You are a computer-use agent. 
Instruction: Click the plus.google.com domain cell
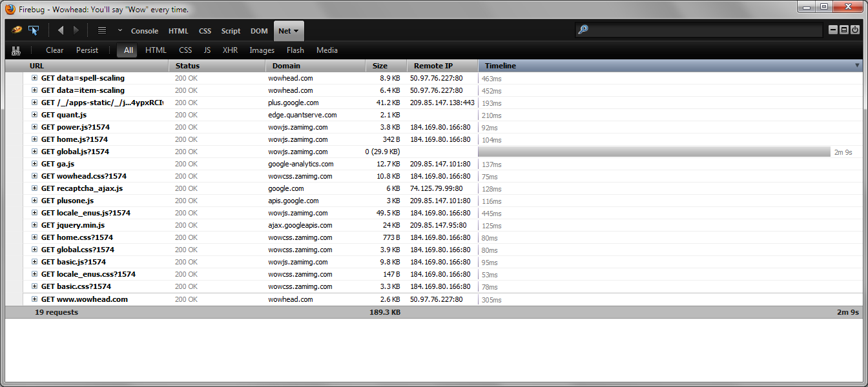293,103
